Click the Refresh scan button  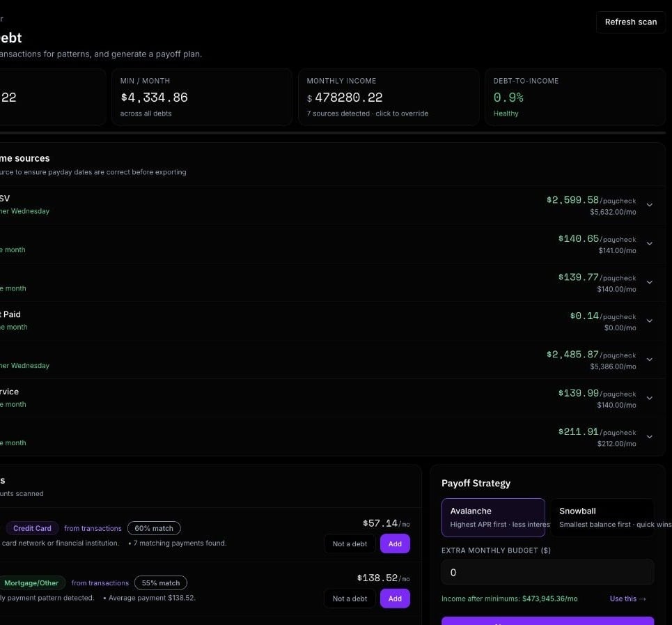[x=630, y=22]
